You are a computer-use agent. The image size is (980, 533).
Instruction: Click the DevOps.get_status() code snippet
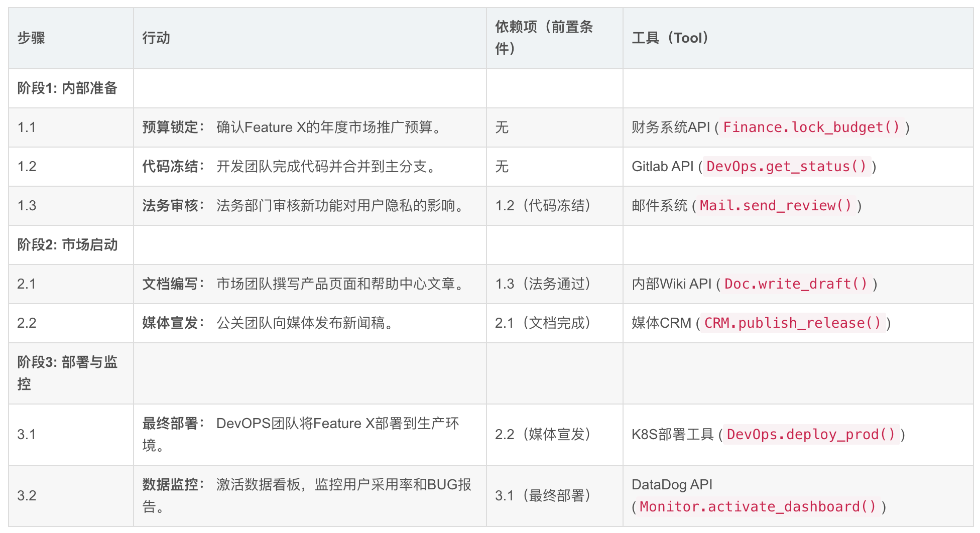786,167
